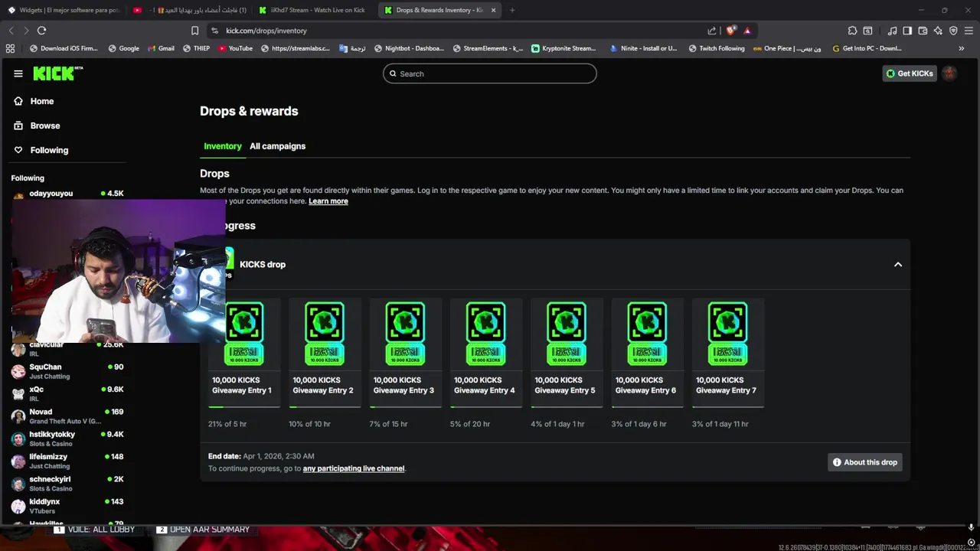Open the Twitch Following bookmark
This screenshot has width=980, height=551.
pos(716,48)
